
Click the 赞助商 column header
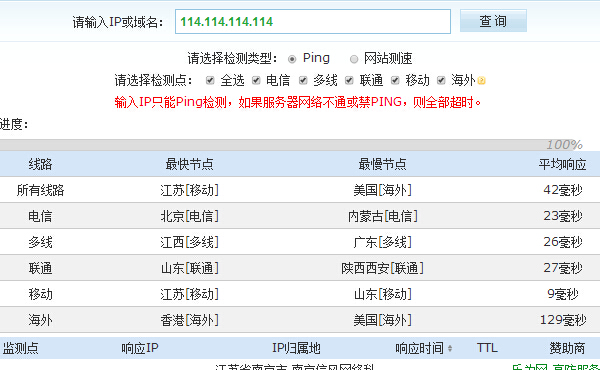(567, 348)
